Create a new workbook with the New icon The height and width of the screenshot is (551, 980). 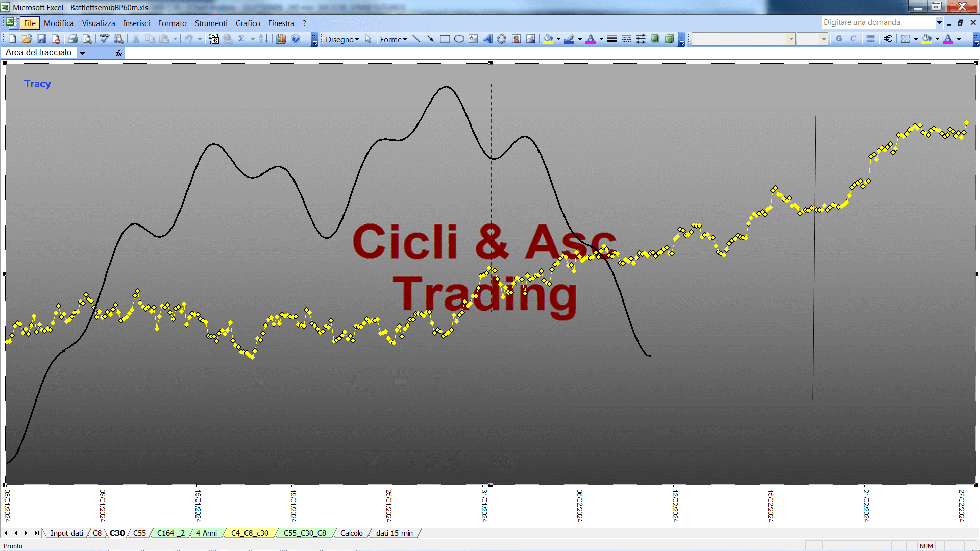(13, 39)
